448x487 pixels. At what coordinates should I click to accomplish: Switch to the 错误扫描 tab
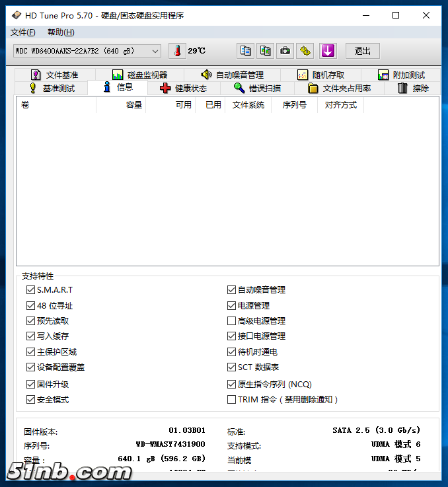(x=257, y=88)
